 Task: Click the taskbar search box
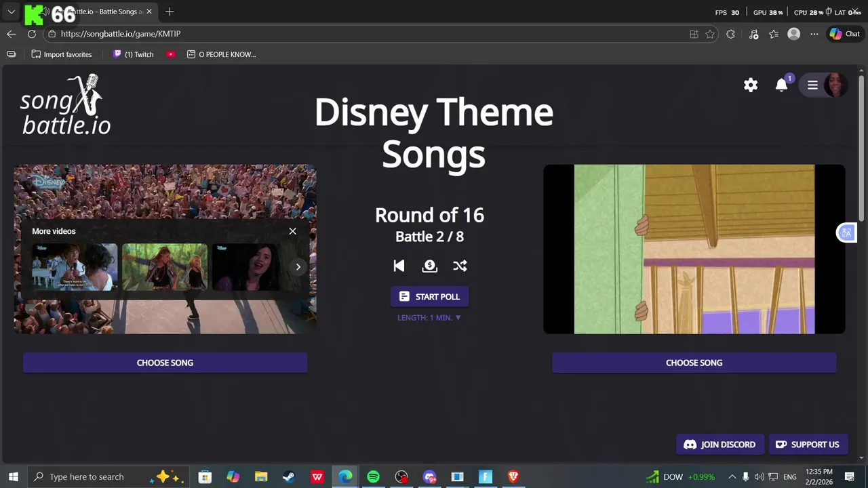point(108,477)
